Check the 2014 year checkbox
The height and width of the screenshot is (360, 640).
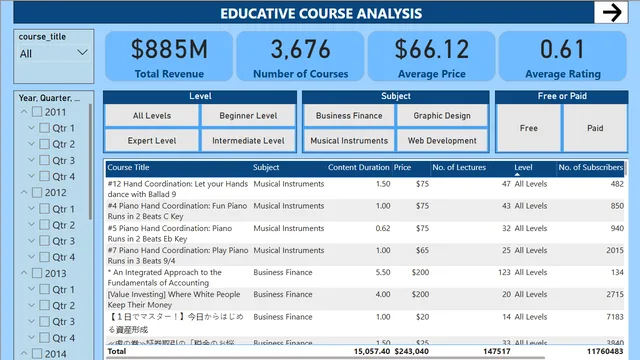point(37,354)
